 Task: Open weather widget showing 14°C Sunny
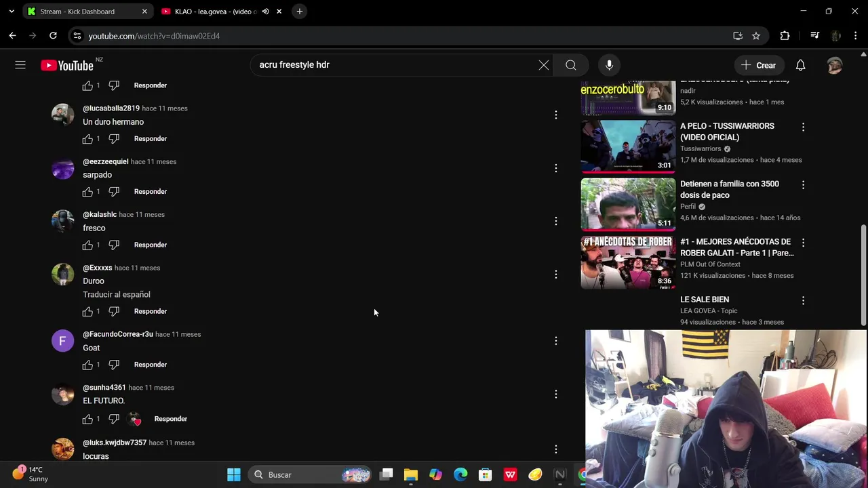(x=31, y=474)
